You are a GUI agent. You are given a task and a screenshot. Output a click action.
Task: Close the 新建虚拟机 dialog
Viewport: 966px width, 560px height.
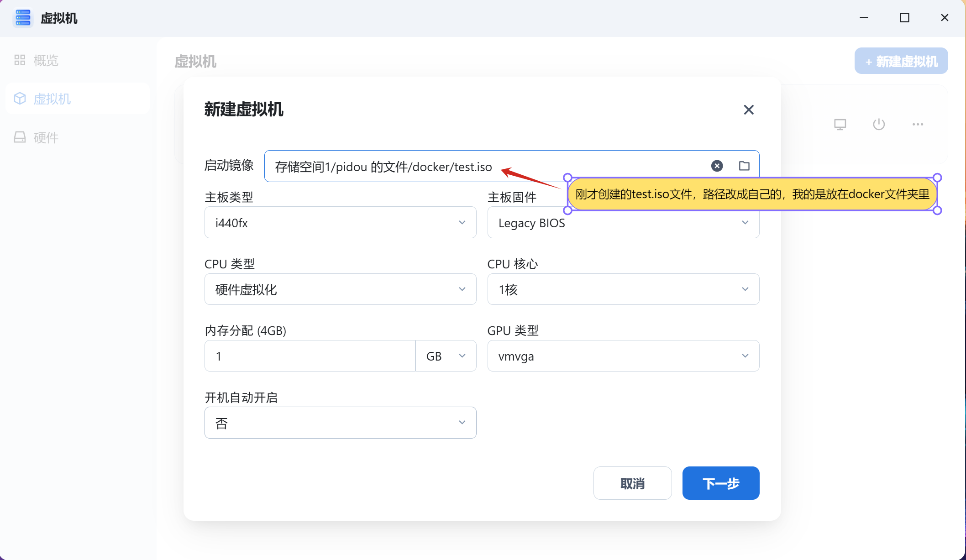(748, 110)
